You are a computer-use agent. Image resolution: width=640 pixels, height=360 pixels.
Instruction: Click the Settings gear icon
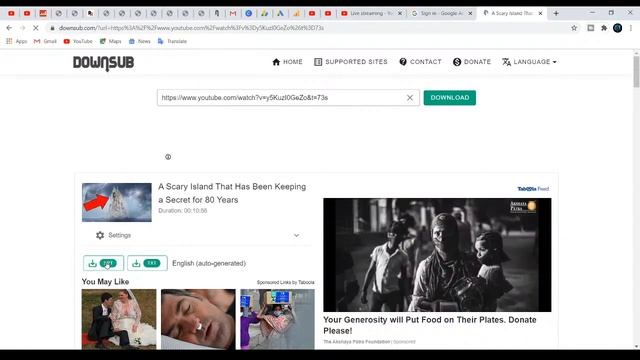click(x=100, y=235)
